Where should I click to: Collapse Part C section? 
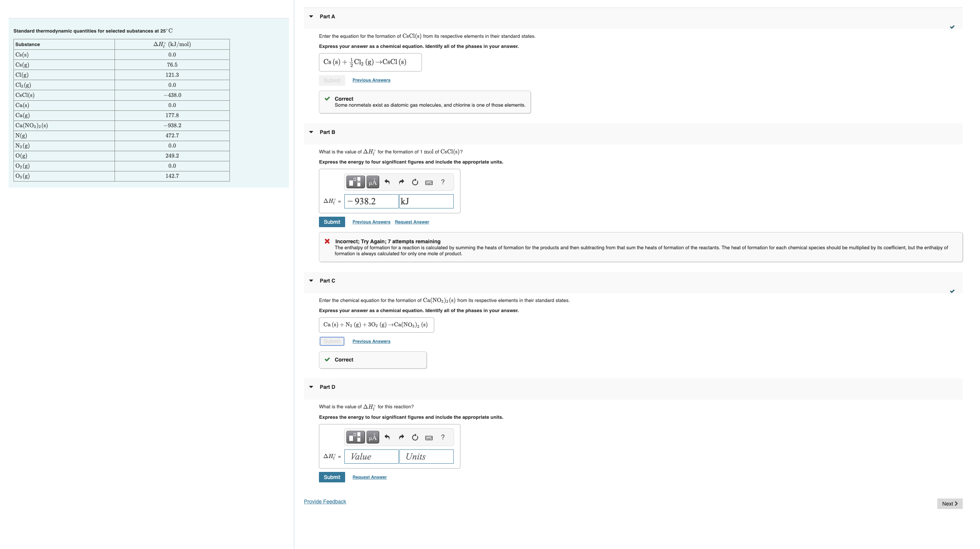(x=311, y=281)
